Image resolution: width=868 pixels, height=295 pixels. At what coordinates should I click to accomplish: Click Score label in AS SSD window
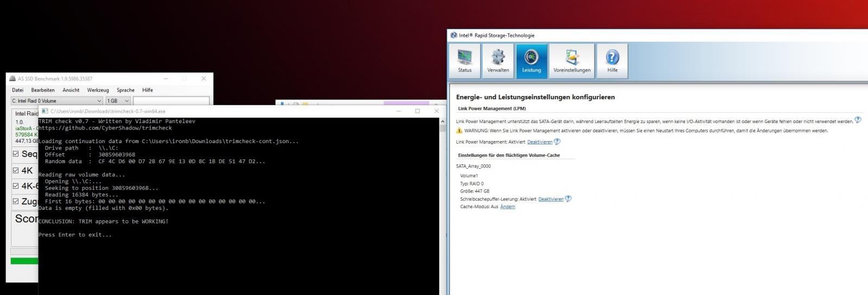tap(27, 219)
